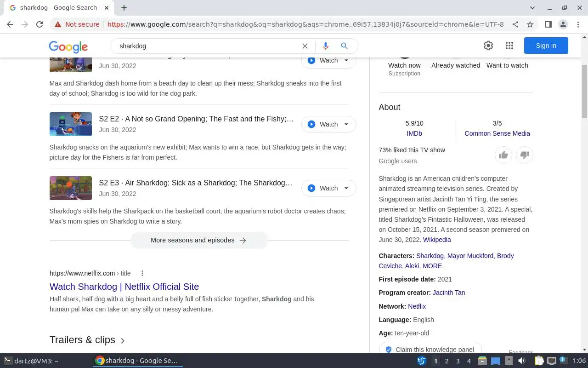Click the blue desktop taskbar icon

tap(495, 361)
